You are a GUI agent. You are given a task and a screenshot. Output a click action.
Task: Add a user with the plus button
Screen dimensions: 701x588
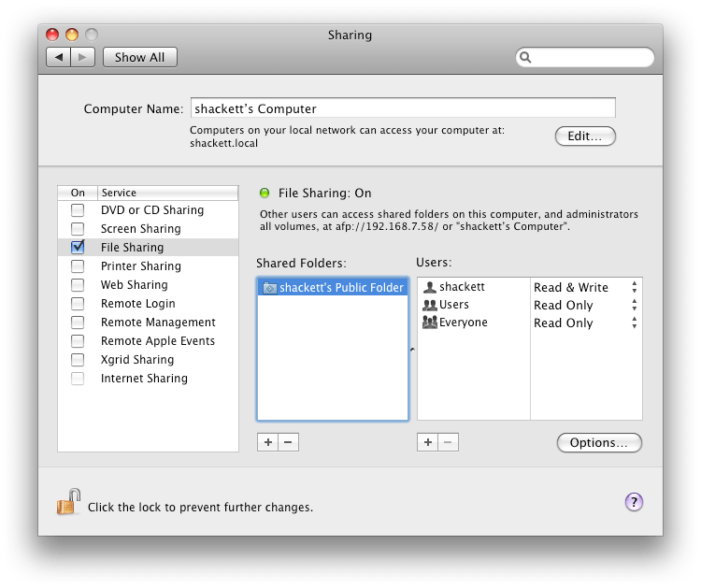tap(428, 442)
